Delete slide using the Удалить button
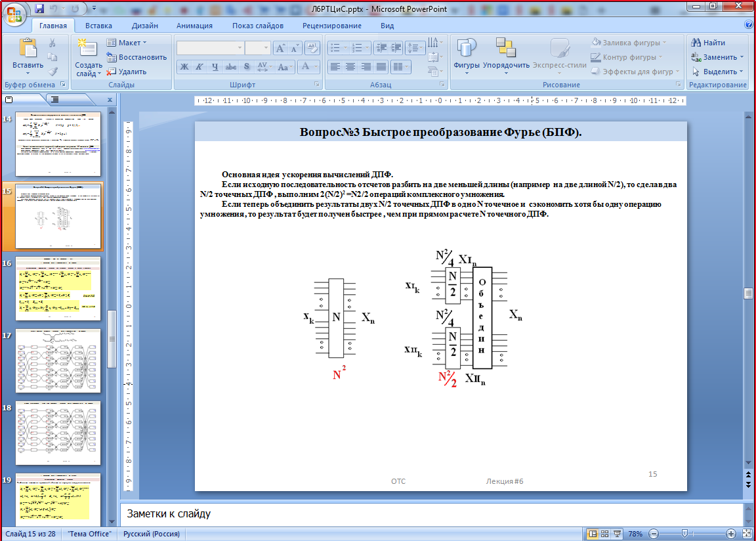 click(127, 72)
